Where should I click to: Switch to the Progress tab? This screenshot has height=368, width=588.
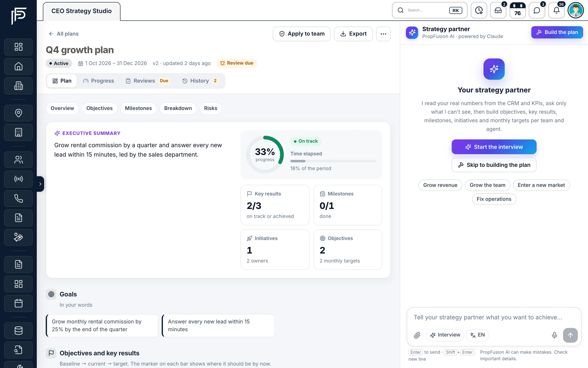click(98, 81)
